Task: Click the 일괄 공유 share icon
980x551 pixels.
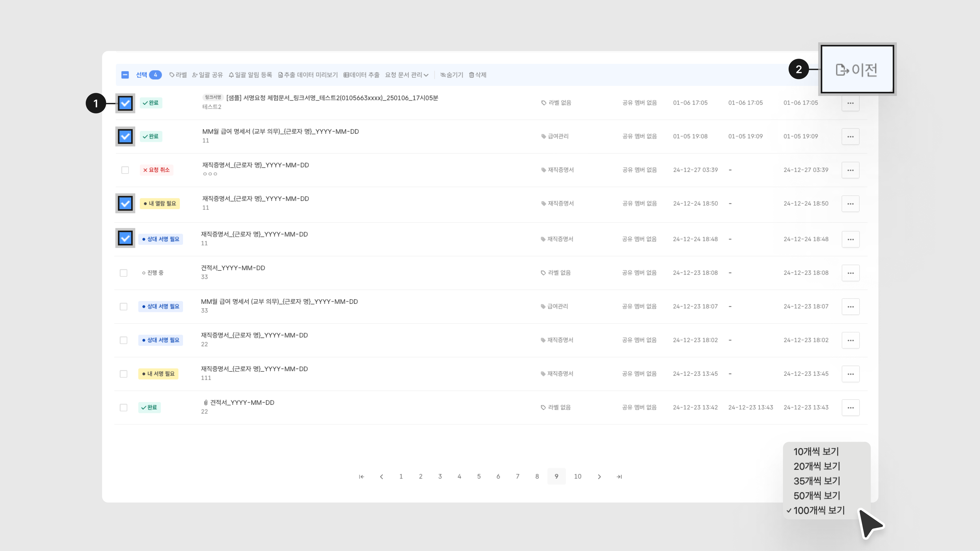Action: click(x=195, y=75)
